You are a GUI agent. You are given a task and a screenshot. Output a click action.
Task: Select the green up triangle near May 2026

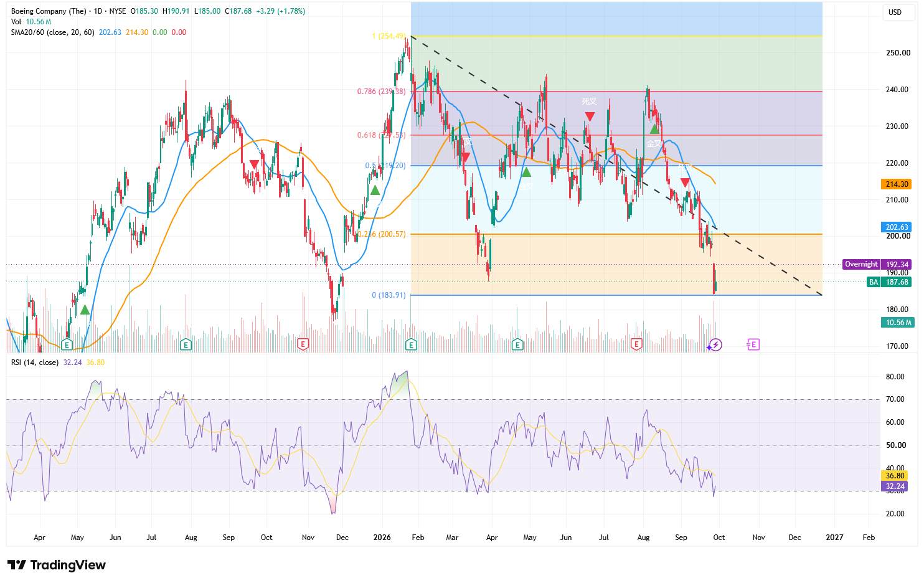pyautogui.click(x=526, y=172)
